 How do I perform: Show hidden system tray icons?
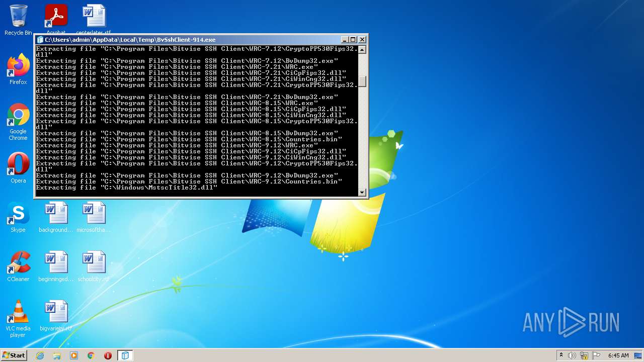click(x=561, y=355)
